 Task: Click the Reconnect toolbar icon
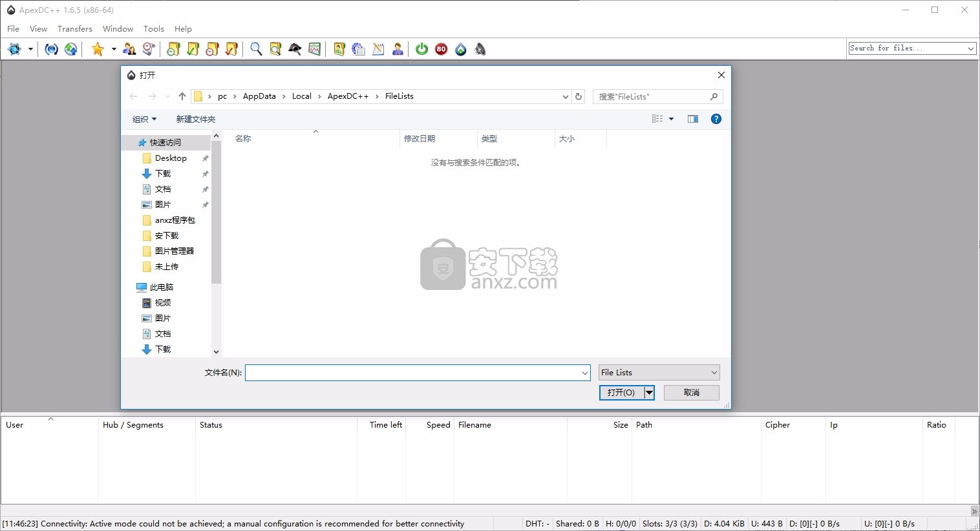(x=52, y=49)
